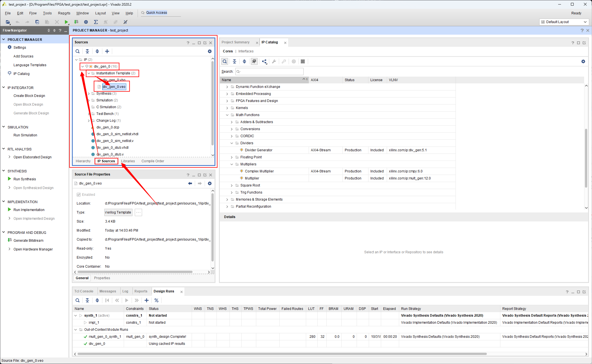Click the Generate Bitstream toolbar icon
This screenshot has height=364, width=592.
(76, 22)
